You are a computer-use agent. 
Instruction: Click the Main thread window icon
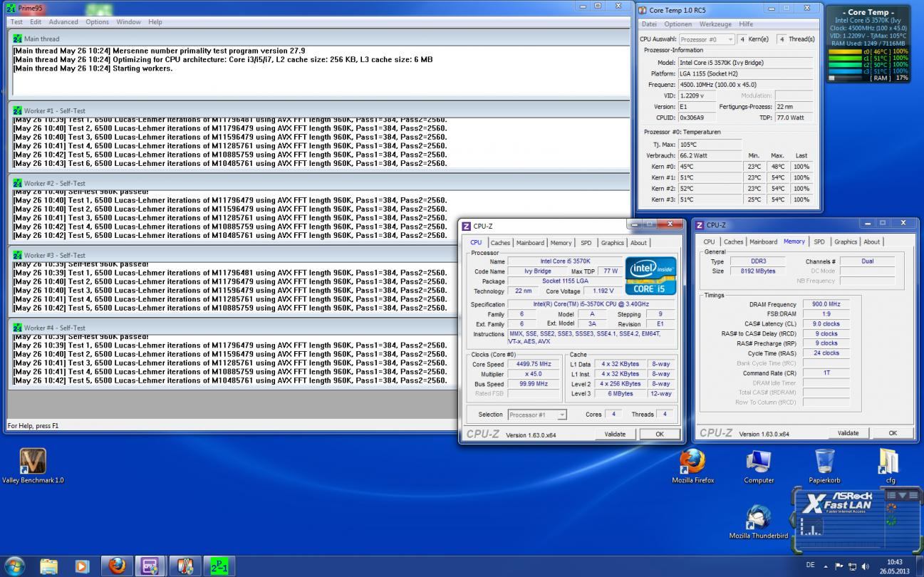[17, 38]
